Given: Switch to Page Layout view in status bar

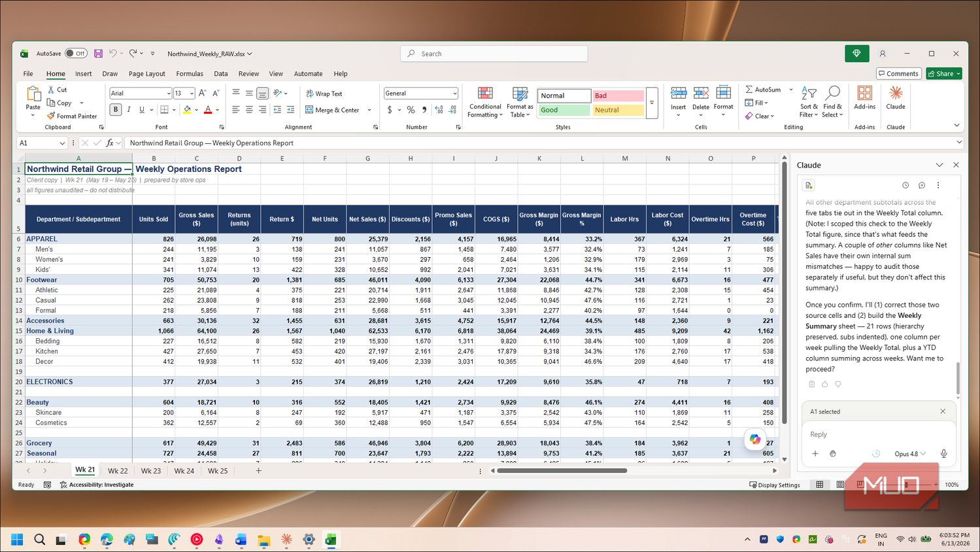Looking at the screenshot, I should (x=840, y=485).
